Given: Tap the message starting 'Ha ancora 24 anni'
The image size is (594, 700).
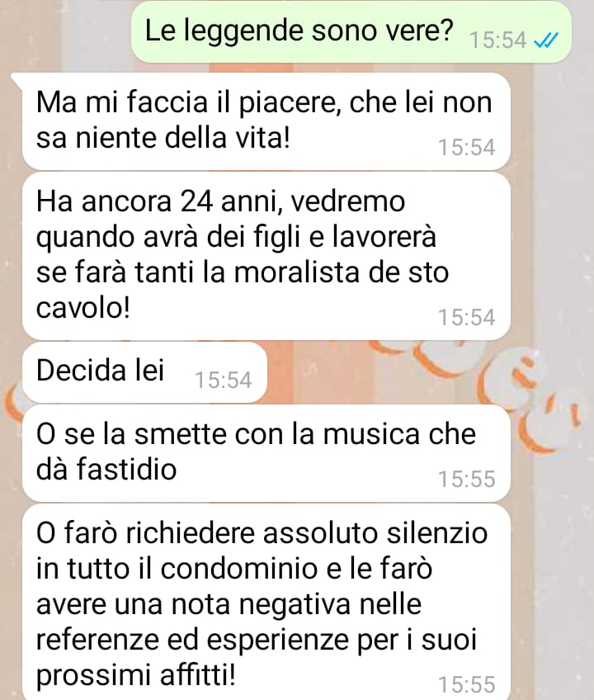Looking at the screenshot, I should pyautogui.click(x=266, y=256).
